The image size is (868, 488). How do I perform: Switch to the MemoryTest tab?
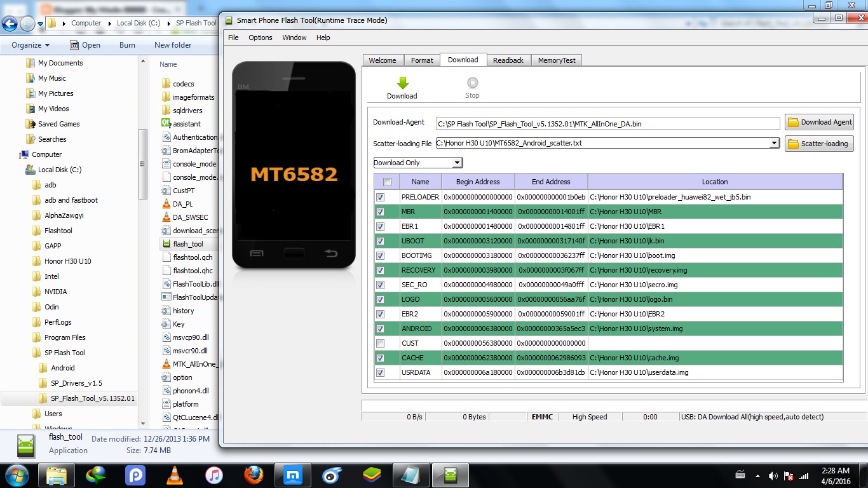pos(557,60)
